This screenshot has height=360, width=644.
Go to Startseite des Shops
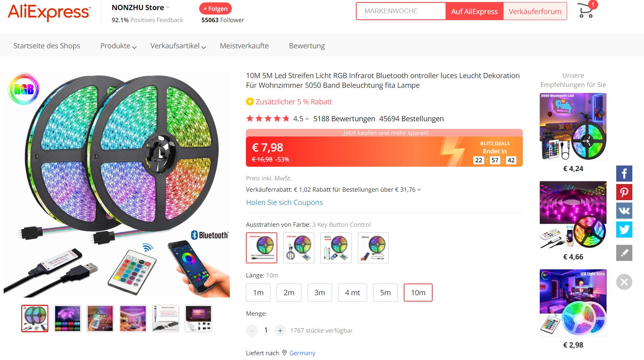tap(47, 46)
